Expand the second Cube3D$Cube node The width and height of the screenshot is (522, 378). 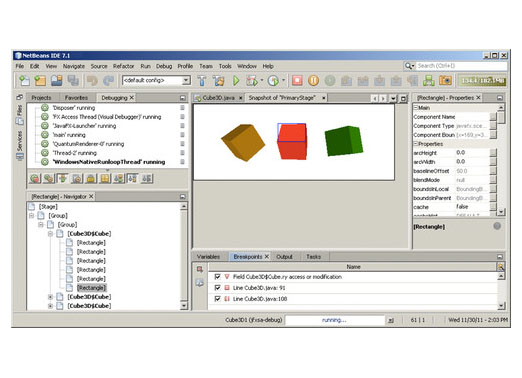[x=50, y=297]
